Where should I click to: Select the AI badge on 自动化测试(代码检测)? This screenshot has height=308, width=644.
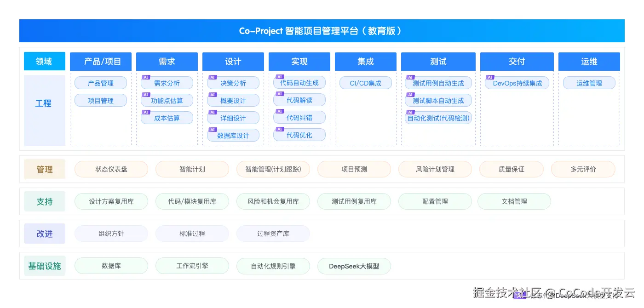pyautogui.click(x=410, y=112)
